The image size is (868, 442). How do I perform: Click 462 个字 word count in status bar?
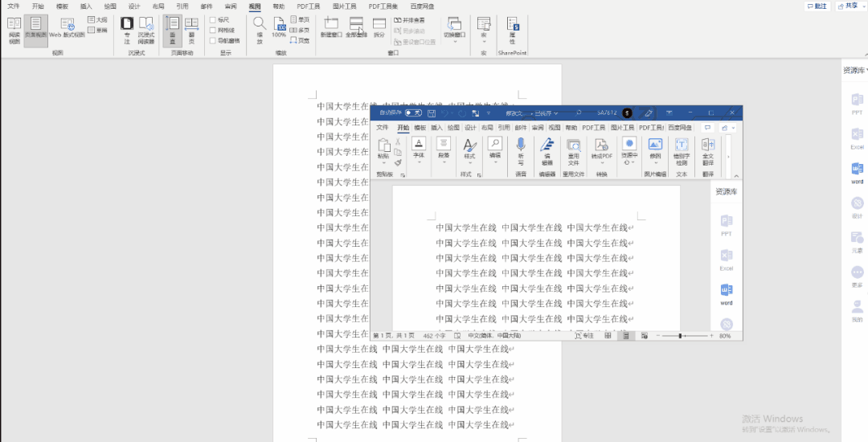(x=434, y=336)
